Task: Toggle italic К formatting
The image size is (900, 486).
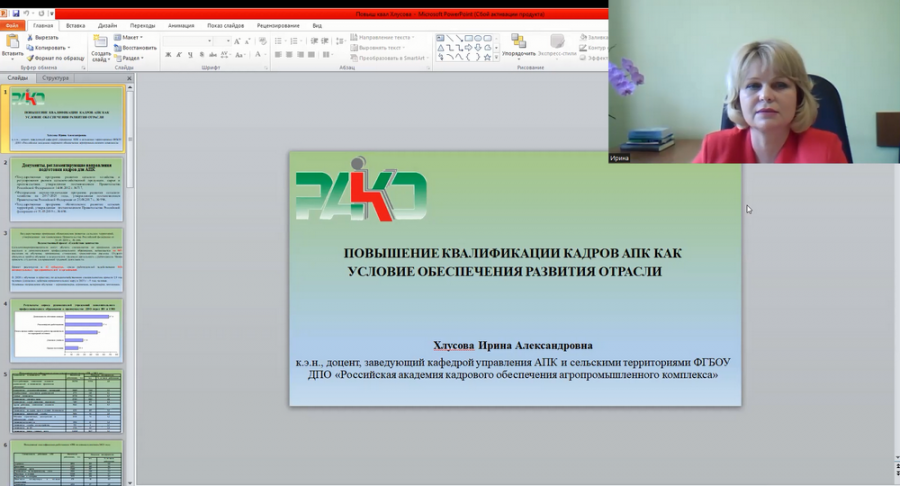Action: (x=177, y=55)
